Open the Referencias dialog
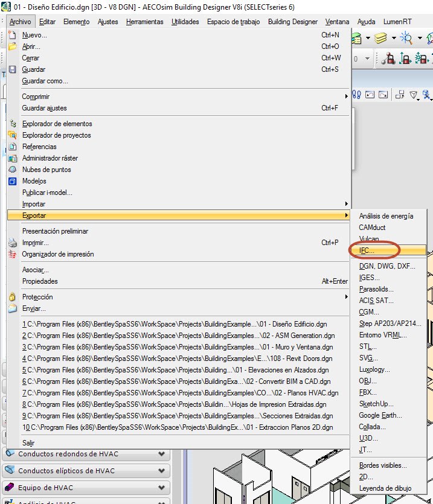This screenshot has width=433, height=504. 178,147
